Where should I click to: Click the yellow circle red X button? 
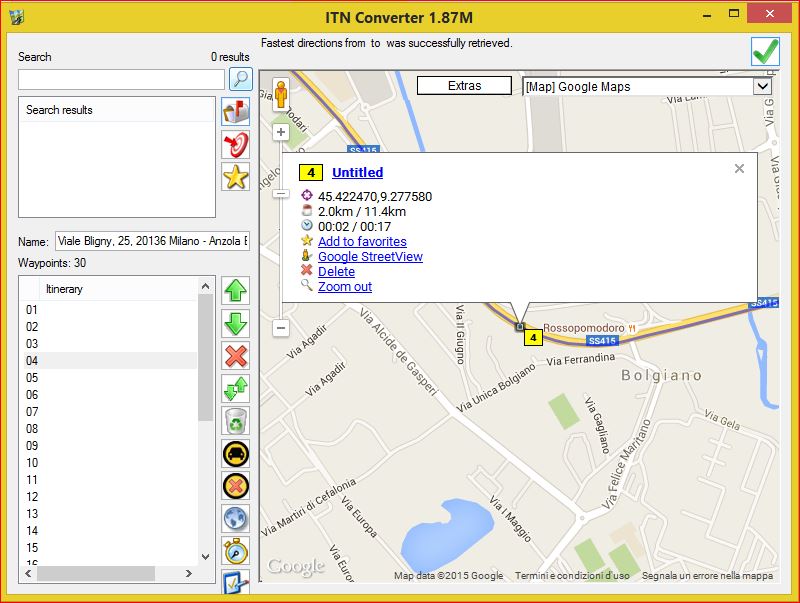pyautogui.click(x=236, y=486)
